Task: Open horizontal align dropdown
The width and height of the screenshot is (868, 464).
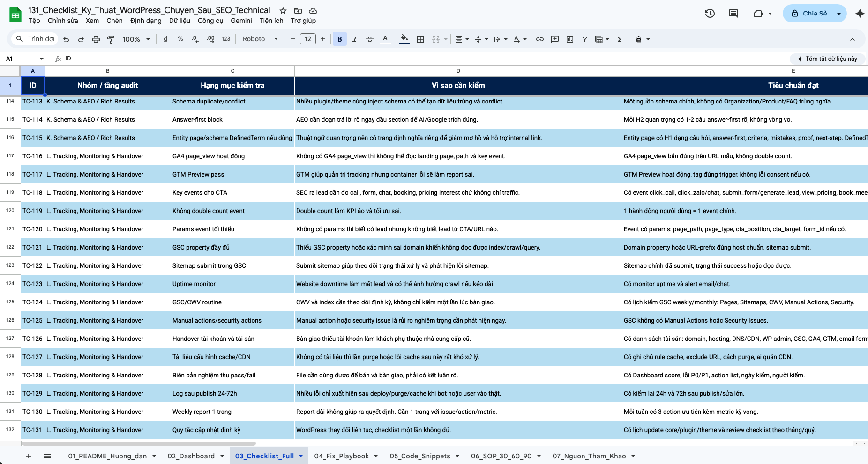Action: [462, 39]
